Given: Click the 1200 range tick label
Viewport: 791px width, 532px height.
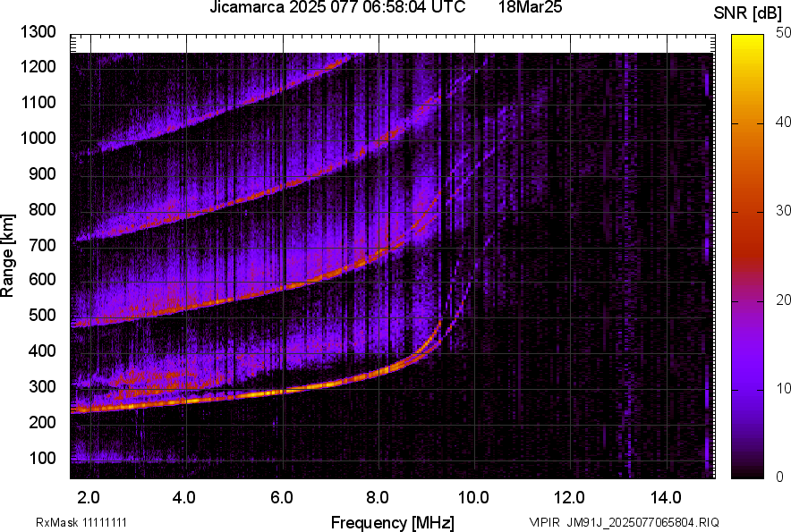Looking at the screenshot, I should tap(38, 66).
